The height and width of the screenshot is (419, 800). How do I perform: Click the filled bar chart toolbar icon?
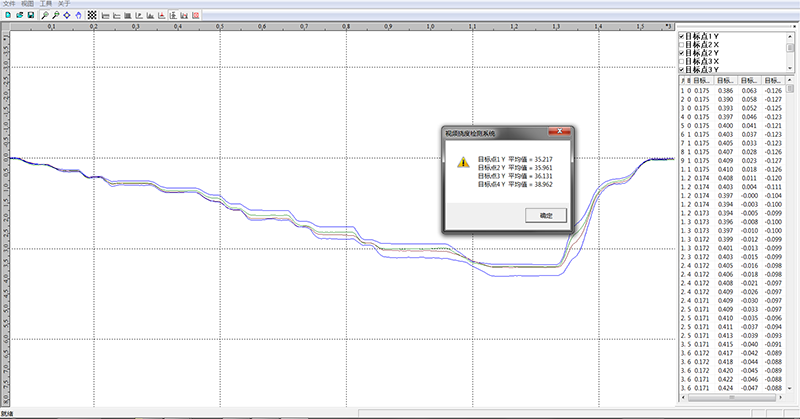pos(128,15)
